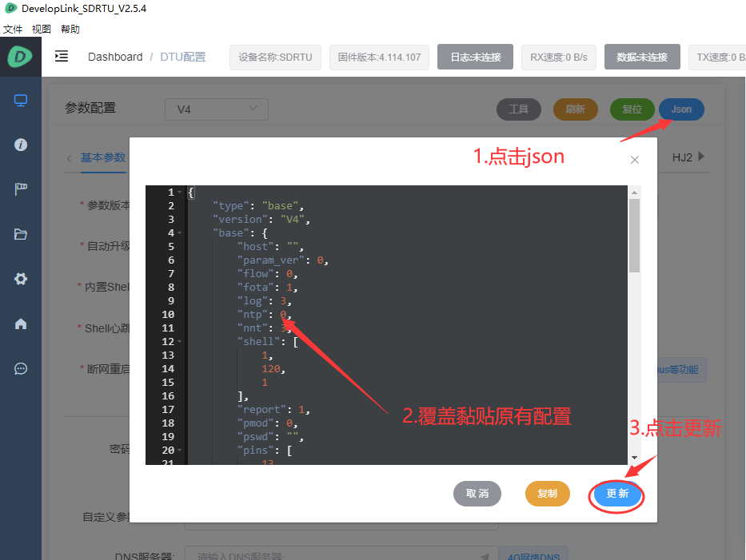Screen dimensions: 746x560
Task: Click the TX速度 label
Action: pos(717,57)
